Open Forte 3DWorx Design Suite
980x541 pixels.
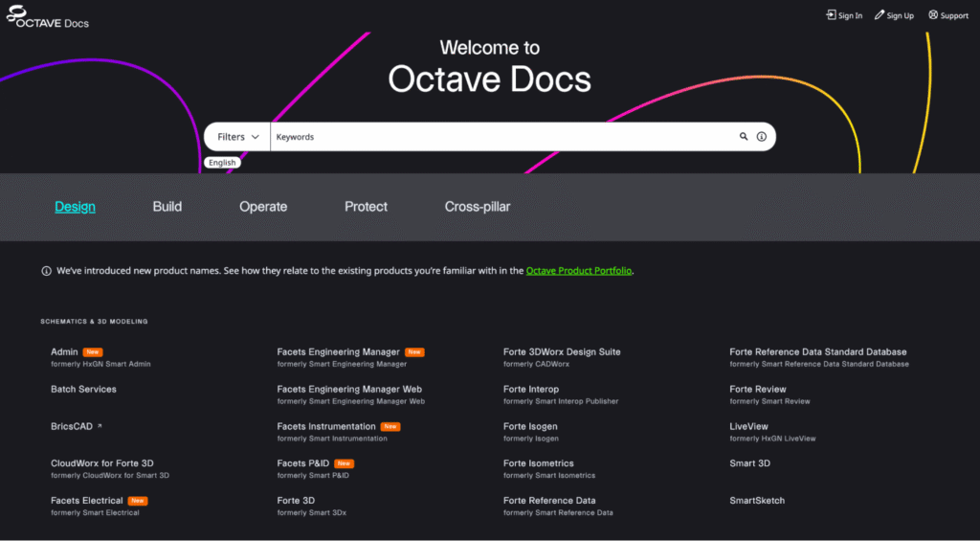click(562, 352)
